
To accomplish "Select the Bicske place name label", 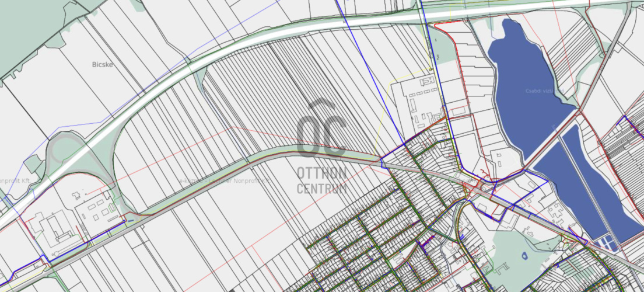I will (102, 65).
